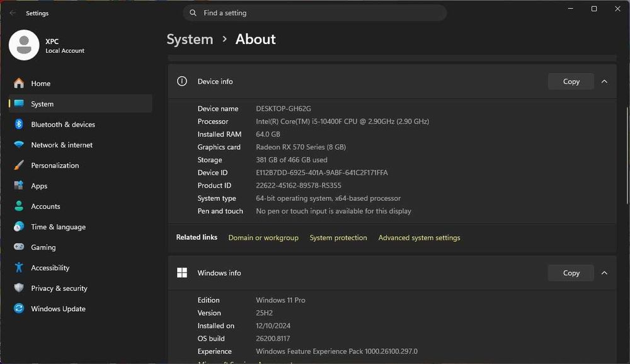Viewport: 630px width, 364px height.
Task: Click the edition value Windows 11 Pro
Action: click(280, 300)
